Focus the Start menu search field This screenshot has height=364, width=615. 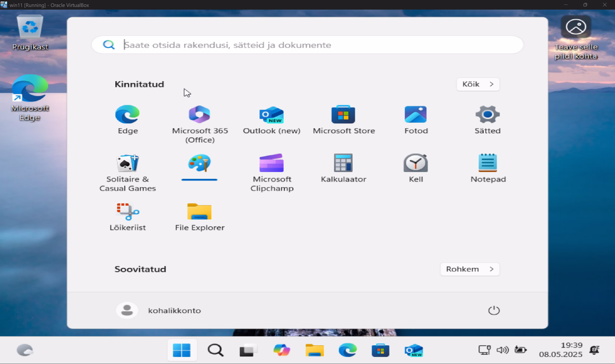click(307, 45)
